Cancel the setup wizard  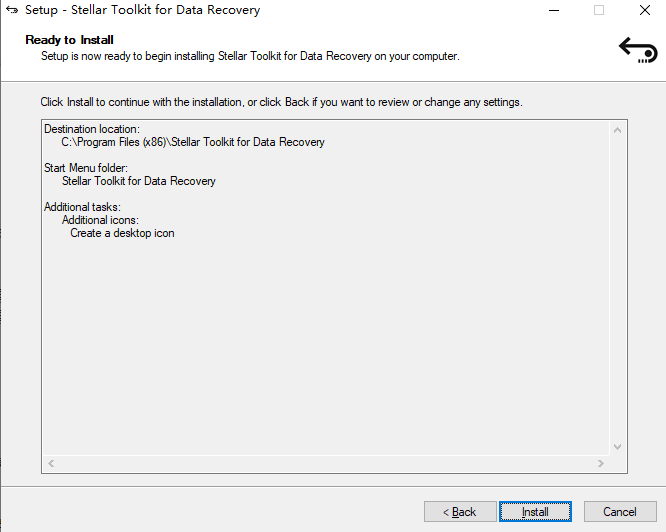(620, 512)
